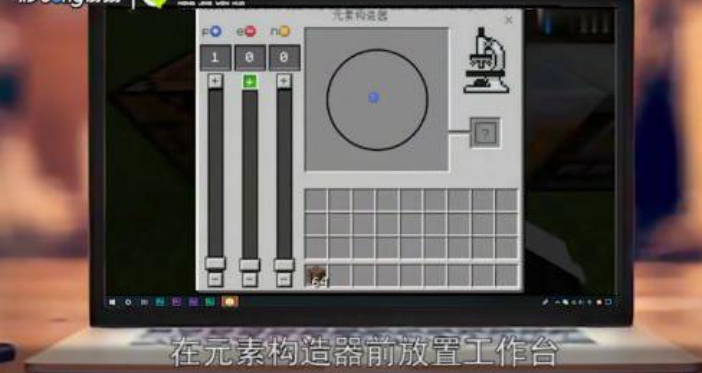Click the neutron slider handle
This screenshot has height=373, width=702.
click(x=284, y=265)
